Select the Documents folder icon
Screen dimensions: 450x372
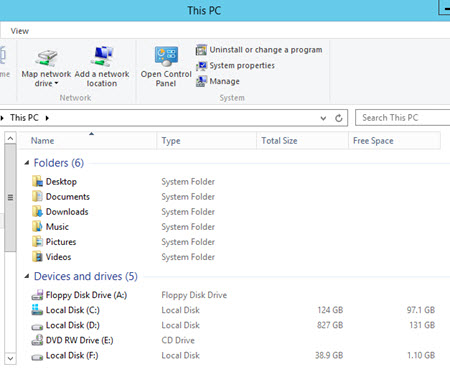point(37,196)
